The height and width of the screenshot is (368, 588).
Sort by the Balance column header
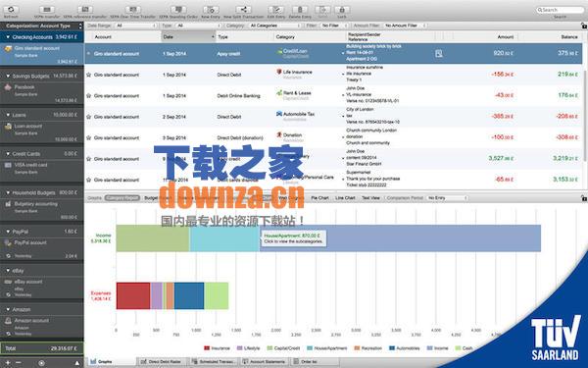[551, 37]
